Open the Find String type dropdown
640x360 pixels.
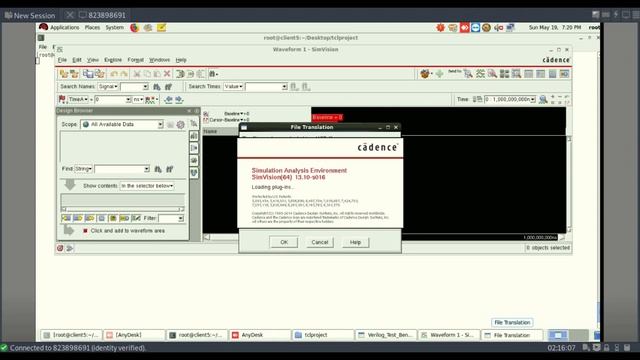[x=83, y=169]
